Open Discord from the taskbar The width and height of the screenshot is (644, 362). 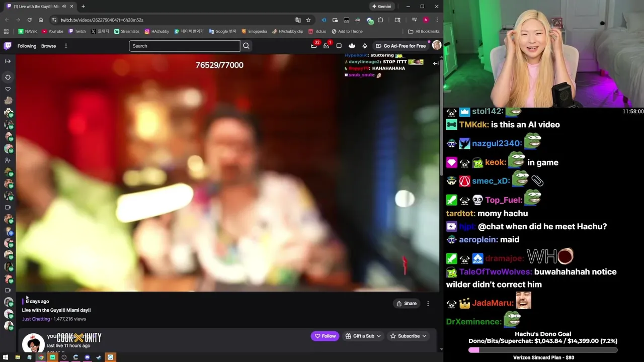pos(87,357)
